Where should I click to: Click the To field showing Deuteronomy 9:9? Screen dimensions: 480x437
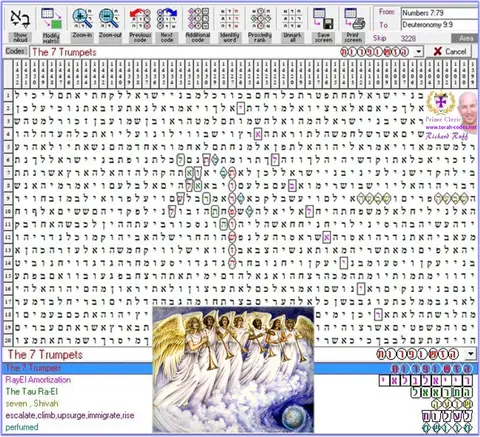click(x=439, y=25)
